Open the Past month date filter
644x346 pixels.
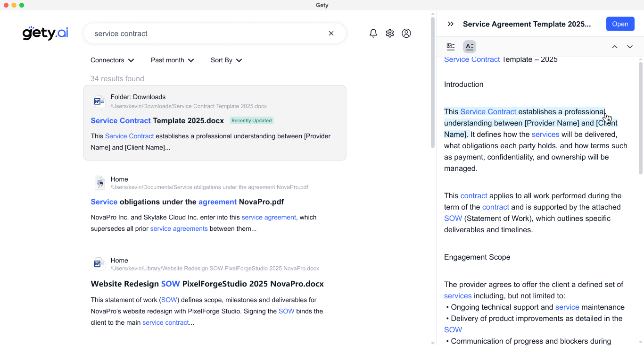[x=172, y=60]
